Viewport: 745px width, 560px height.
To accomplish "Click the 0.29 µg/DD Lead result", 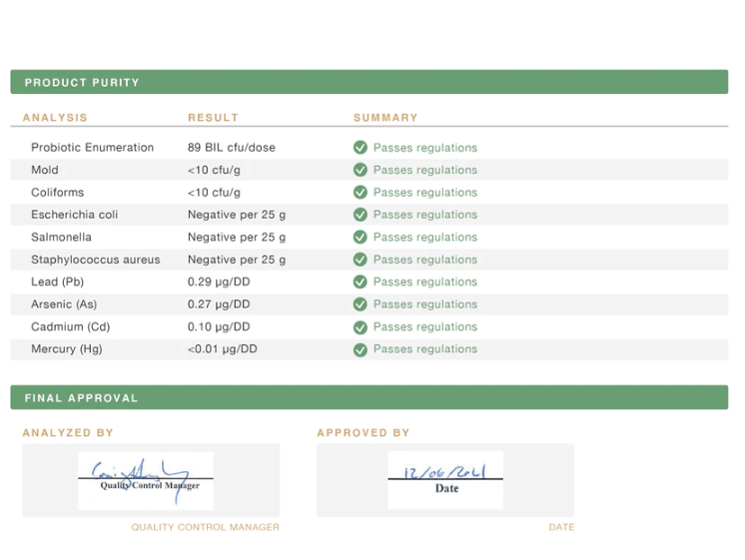I will tap(219, 282).
